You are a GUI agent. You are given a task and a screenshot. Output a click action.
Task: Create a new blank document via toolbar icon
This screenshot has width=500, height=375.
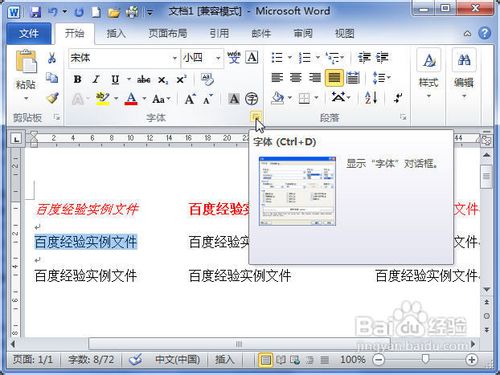[x=96, y=12]
